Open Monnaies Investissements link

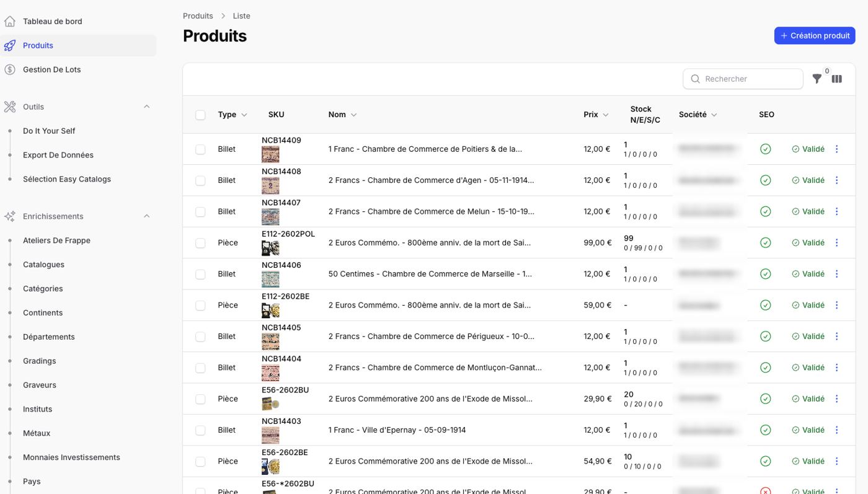click(x=71, y=457)
